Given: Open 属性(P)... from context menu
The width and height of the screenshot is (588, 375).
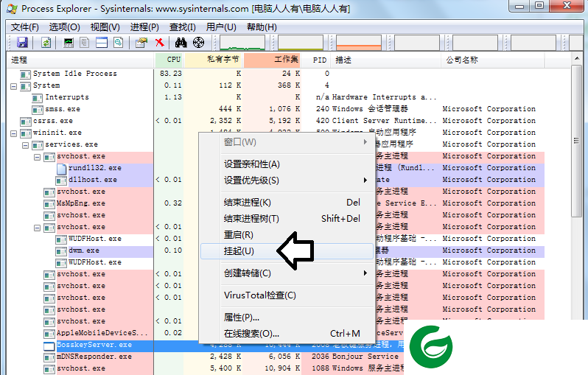Looking at the screenshot, I should click(x=287, y=318).
